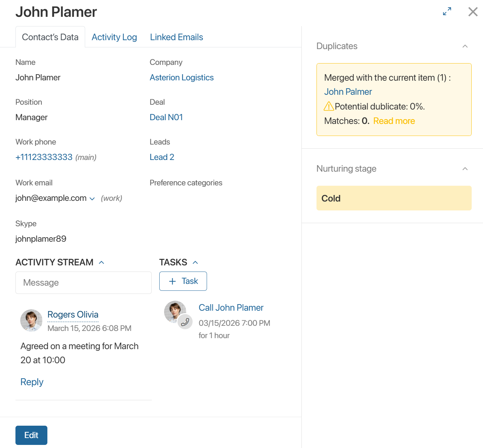Collapse the Duplicates section
483x448 pixels.
pyautogui.click(x=465, y=46)
